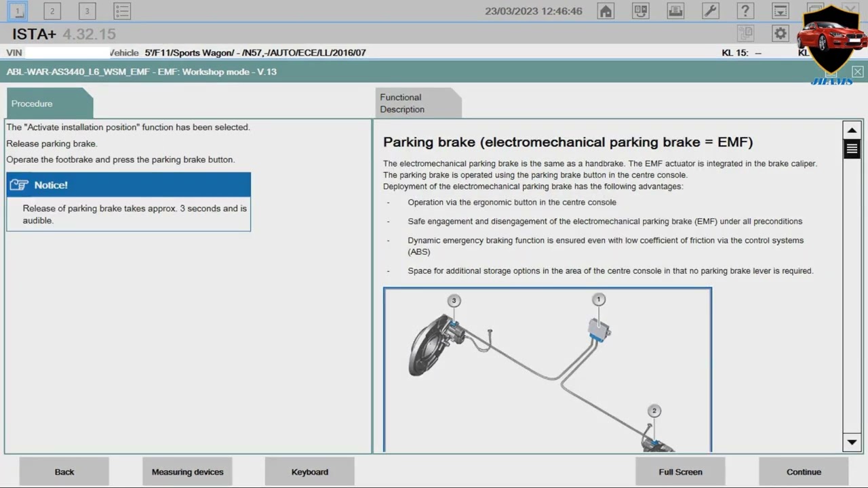
Task: Click the 'Parking brake (electromechanical parking brake = EMF)' heading
Action: (x=568, y=142)
